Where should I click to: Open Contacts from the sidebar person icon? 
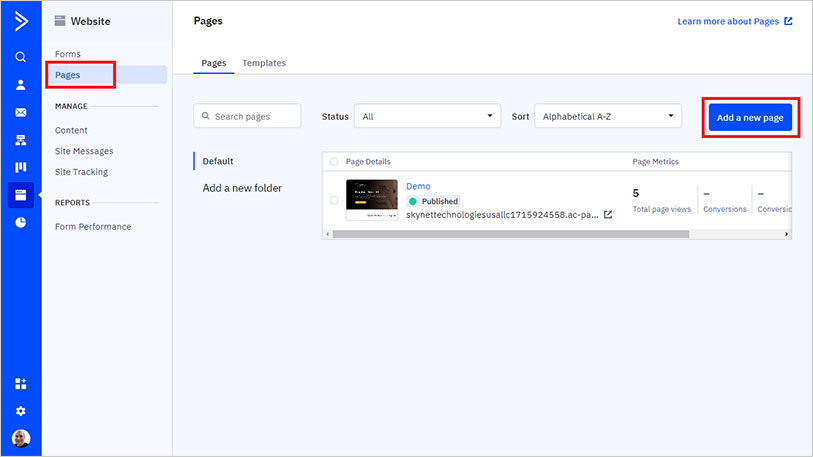point(21,85)
